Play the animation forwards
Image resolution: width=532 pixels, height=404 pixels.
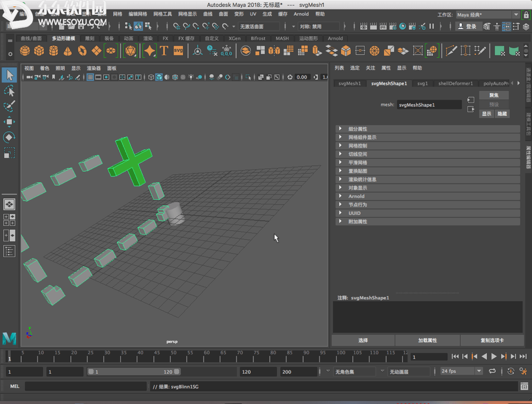494,356
